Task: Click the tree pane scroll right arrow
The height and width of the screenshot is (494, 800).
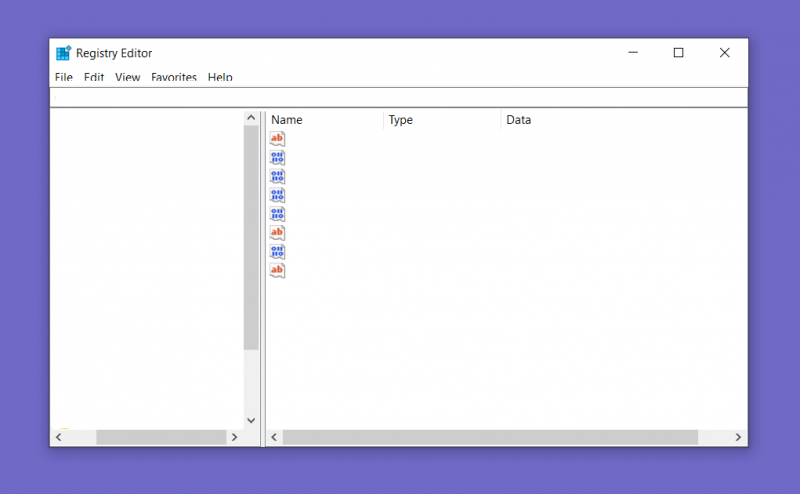Action: 235,437
